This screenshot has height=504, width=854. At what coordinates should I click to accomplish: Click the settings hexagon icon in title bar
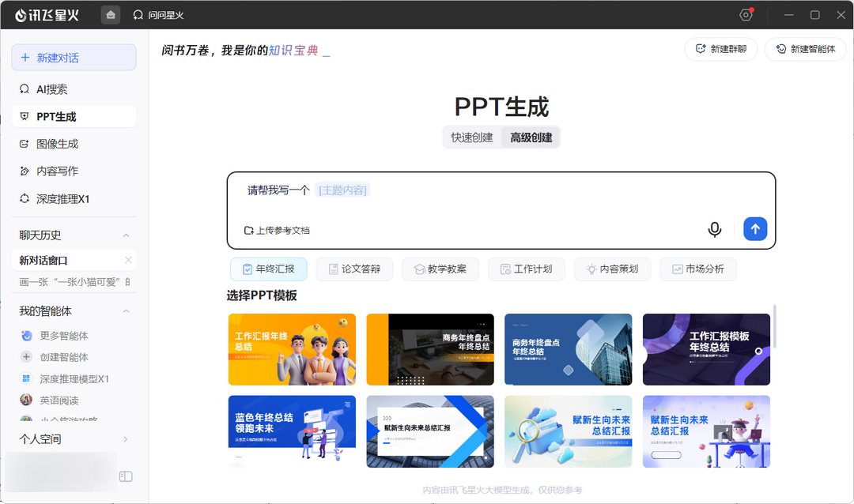pyautogui.click(x=746, y=15)
